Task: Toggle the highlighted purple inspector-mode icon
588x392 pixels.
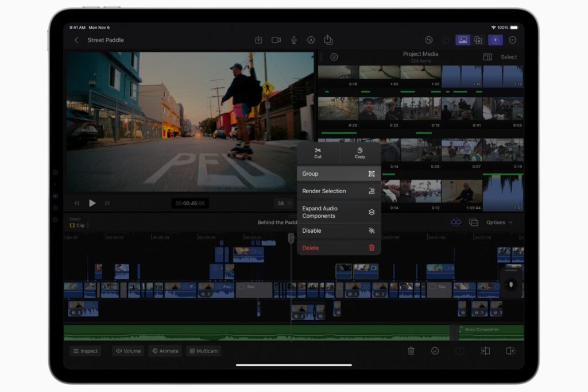Action: [x=496, y=40]
